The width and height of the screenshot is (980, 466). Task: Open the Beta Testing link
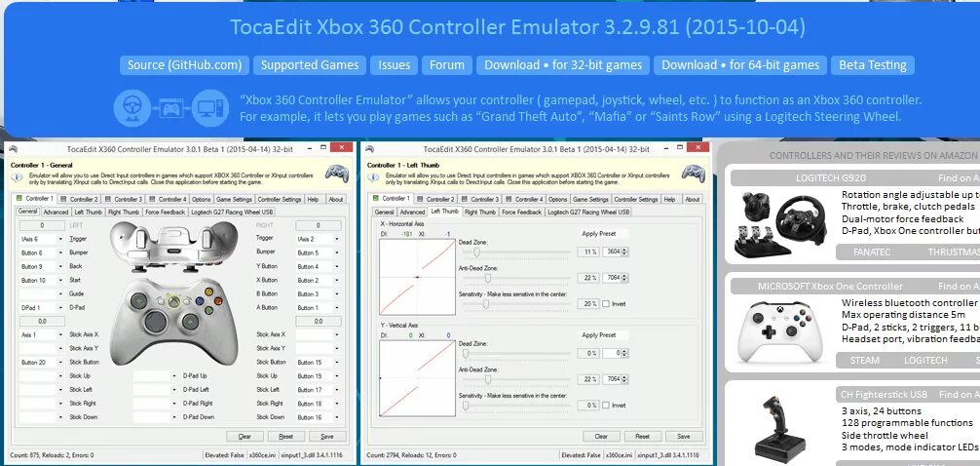(x=873, y=65)
